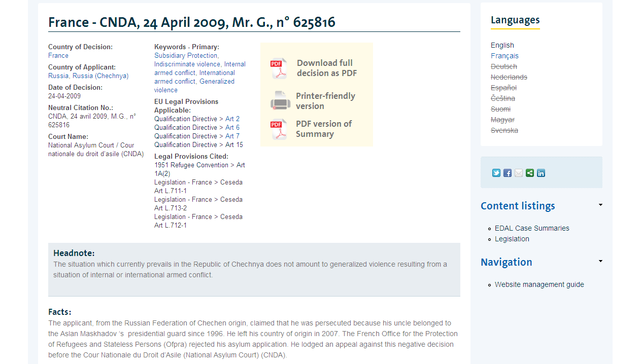Click the struck-through Svenska language
641x364 pixels.
(x=504, y=130)
